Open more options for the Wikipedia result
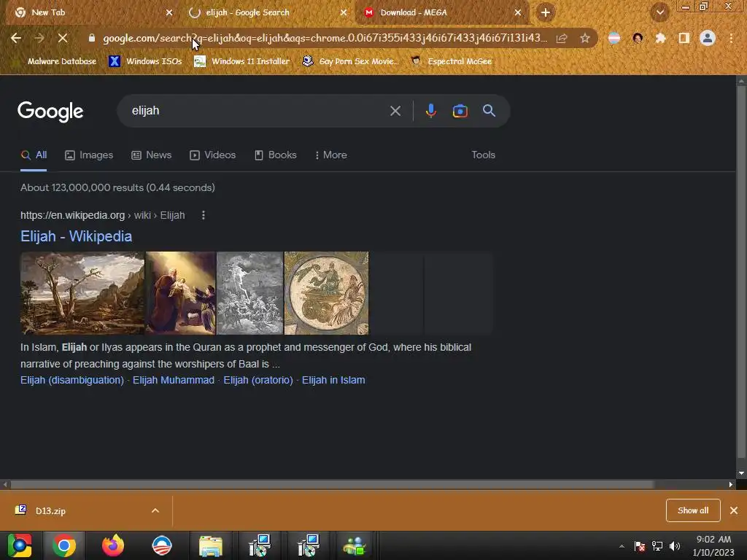747x560 pixels. pyautogui.click(x=204, y=215)
